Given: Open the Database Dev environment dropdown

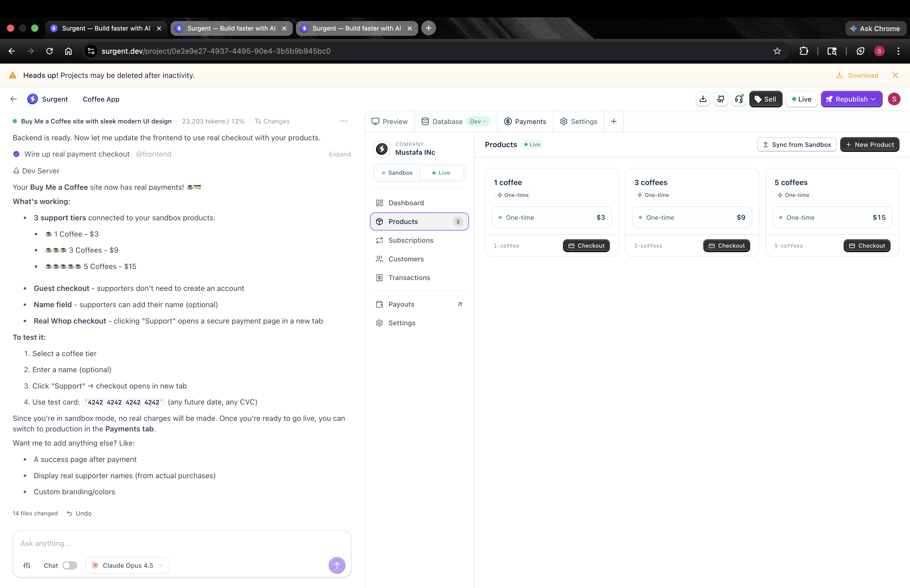Looking at the screenshot, I should [478, 121].
